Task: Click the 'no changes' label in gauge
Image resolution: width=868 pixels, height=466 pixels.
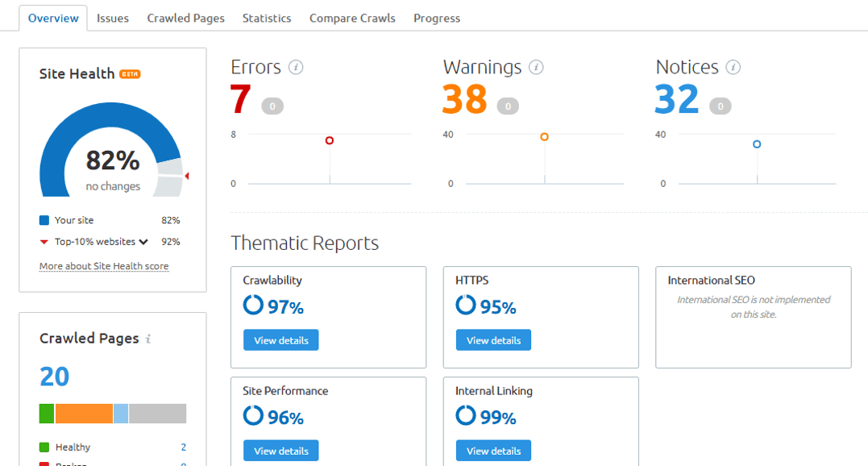Action: pyautogui.click(x=113, y=186)
